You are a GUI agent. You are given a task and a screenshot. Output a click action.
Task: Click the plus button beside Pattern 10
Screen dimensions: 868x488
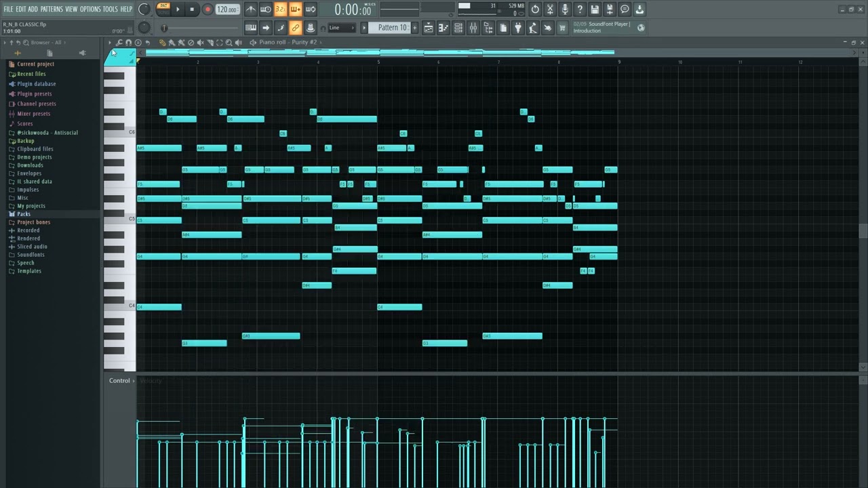[x=414, y=28]
